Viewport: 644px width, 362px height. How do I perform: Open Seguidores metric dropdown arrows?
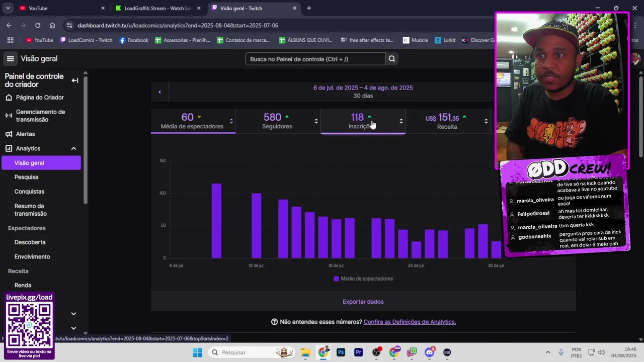316,121
